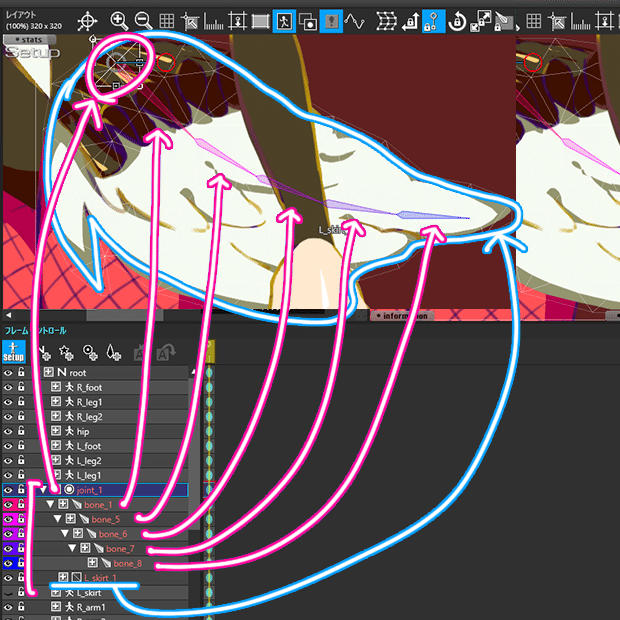Zoom out with the magnifier minus icon

tap(143, 21)
